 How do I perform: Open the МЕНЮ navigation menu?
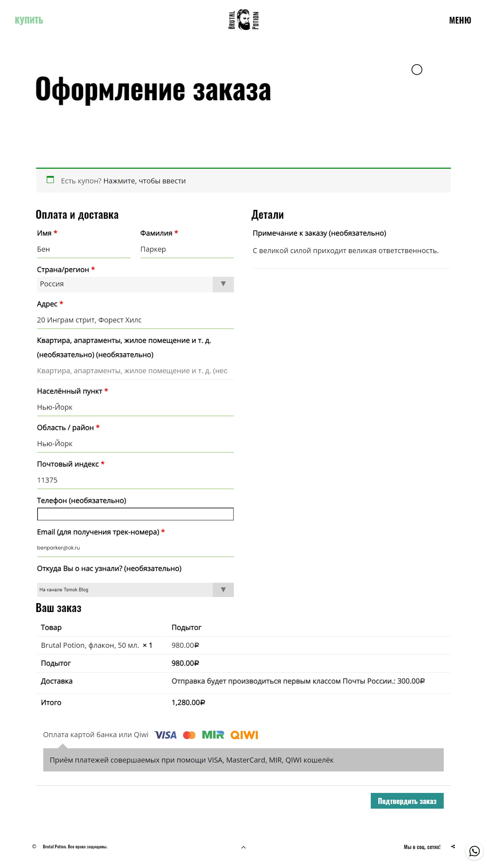[x=460, y=20]
